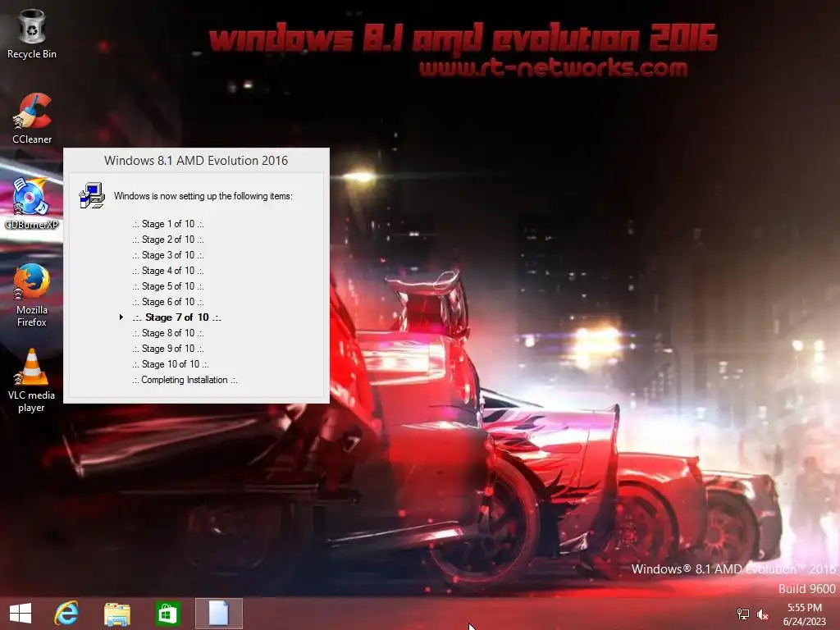Launch Mozilla Firefox from desktop
This screenshot has width=840, height=630.
[32, 294]
